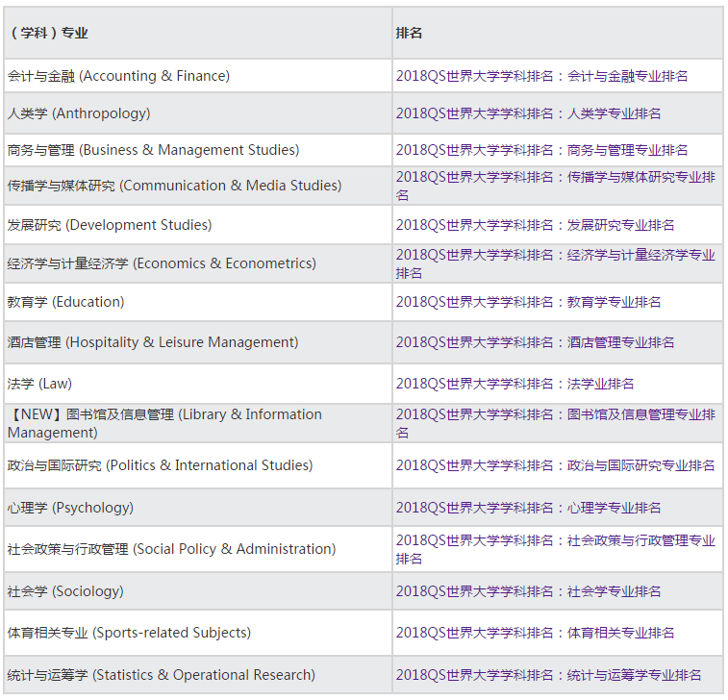Image resolution: width=728 pixels, height=700 pixels.
Task: Open the Statistics ranking link (统计与运筹学专业排名)
Action: pos(548,675)
